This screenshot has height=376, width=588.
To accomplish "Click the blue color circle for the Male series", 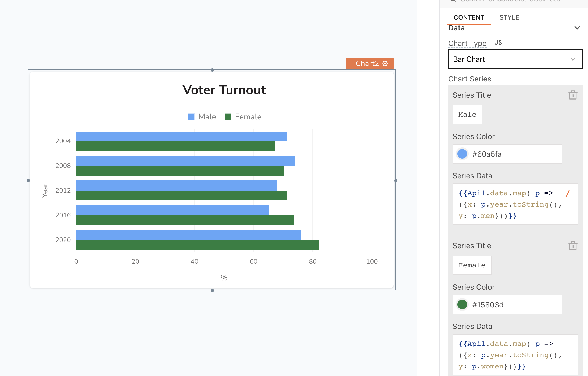I will click(x=462, y=154).
